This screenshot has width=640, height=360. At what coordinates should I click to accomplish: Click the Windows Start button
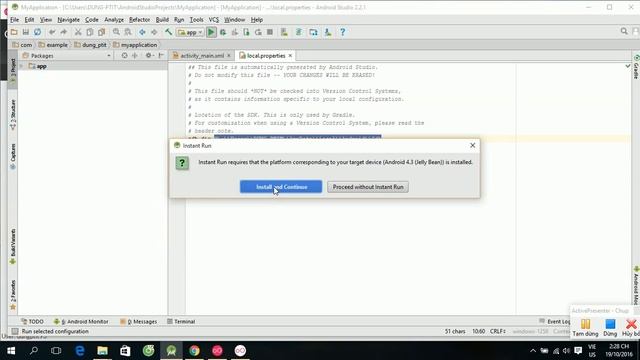click(11, 351)
